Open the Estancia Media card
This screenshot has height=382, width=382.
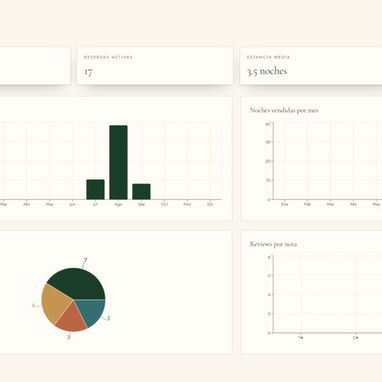pos(311,66)
